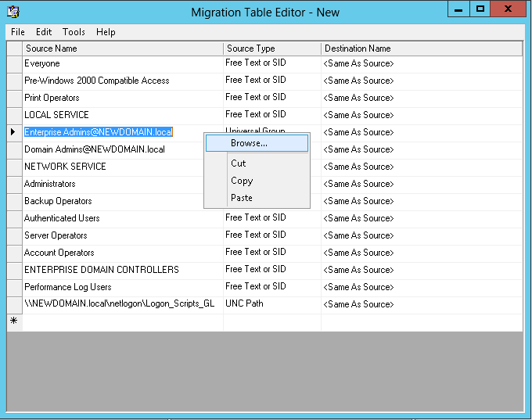Viewport: 532px width, 420px height.
Task: Open Source Type cell for Everyone row
Action: pos(271,63)
